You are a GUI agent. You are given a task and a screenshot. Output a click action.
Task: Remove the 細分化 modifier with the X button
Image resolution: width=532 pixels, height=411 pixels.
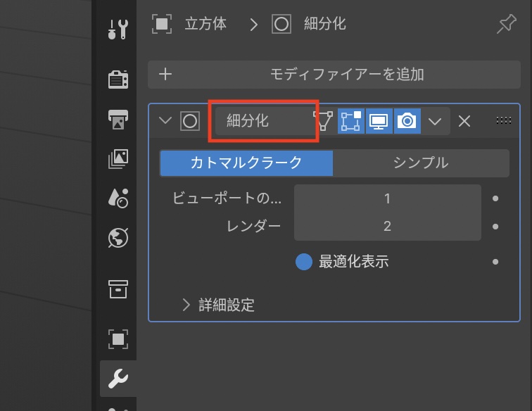[x=464, y=121]
